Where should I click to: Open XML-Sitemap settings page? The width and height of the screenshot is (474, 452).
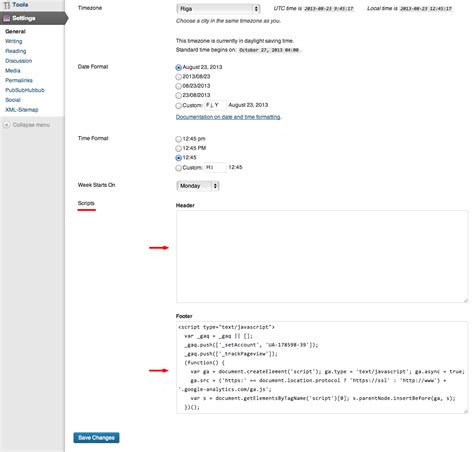[22, 110]
